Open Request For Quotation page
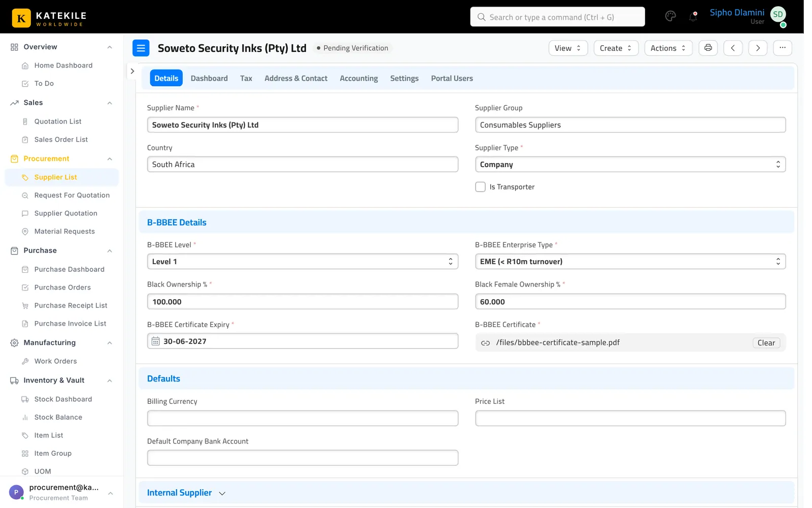Image resolution: width=812 pixels, height=508 pixels. point(72,195)
